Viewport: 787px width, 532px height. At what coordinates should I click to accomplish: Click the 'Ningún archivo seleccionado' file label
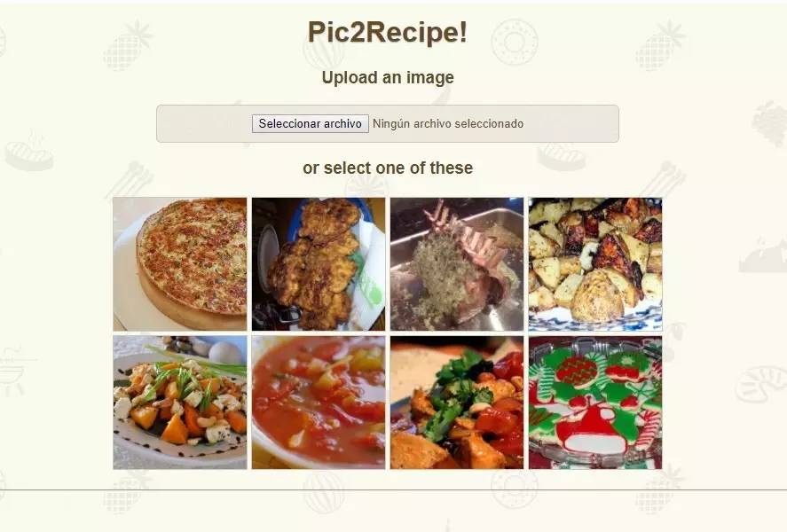(x=448, y=124)
